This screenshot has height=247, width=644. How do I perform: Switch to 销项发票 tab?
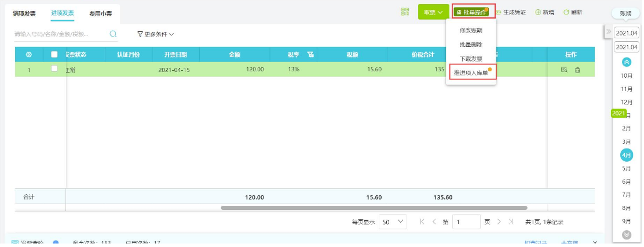24,13
